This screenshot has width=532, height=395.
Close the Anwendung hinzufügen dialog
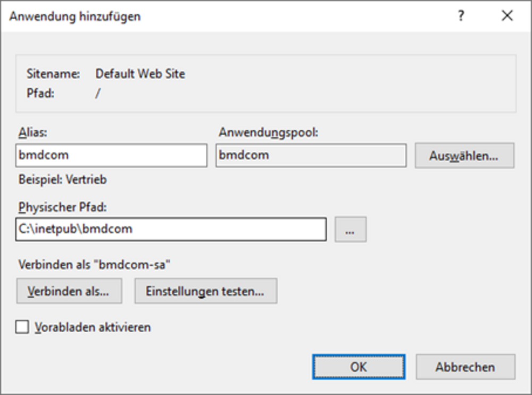507,16
